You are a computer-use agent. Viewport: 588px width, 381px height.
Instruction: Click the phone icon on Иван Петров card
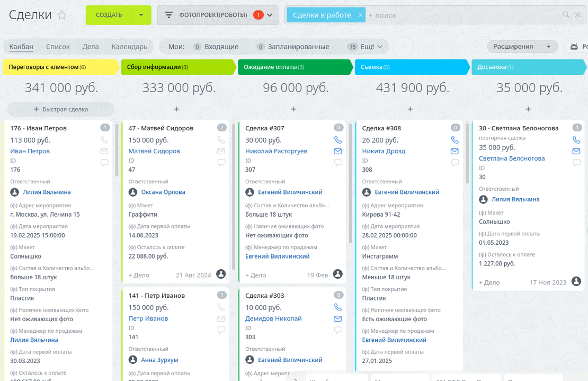point(104,139)
